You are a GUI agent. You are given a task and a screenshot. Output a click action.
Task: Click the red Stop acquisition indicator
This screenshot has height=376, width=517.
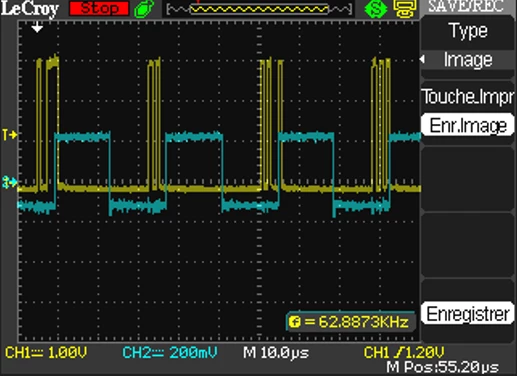[99, 8]
